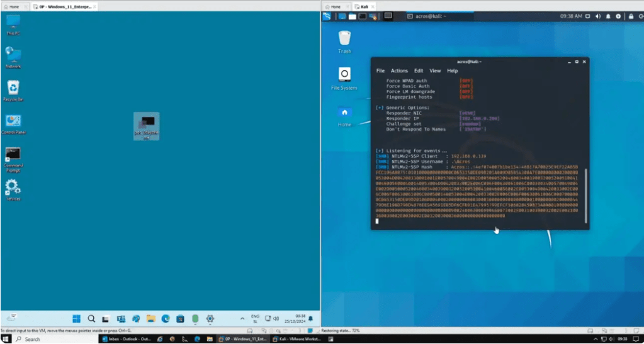Open Inbox - Outlook from host taskbar

(126, 339)
